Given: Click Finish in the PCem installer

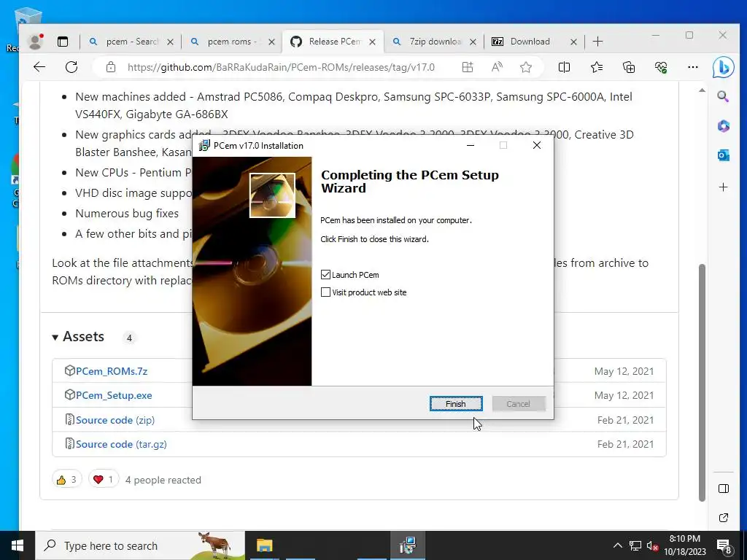Looking at the screenshot, I should pos(456,404).
